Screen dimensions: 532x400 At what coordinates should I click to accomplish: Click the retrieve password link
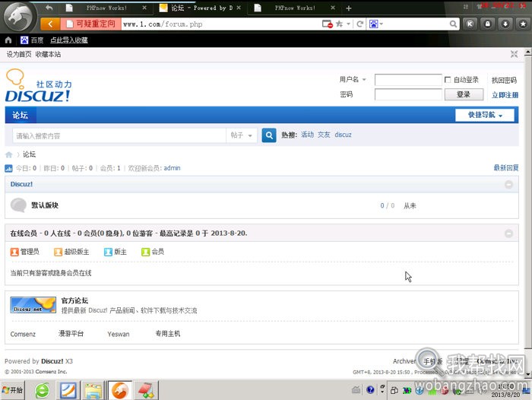point(504,80)
